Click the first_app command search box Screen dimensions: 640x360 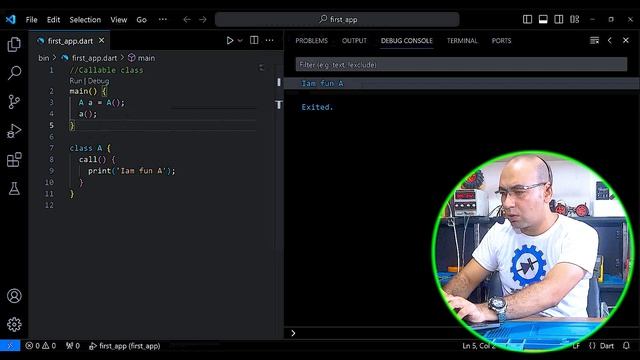click(x=337, y=19)
